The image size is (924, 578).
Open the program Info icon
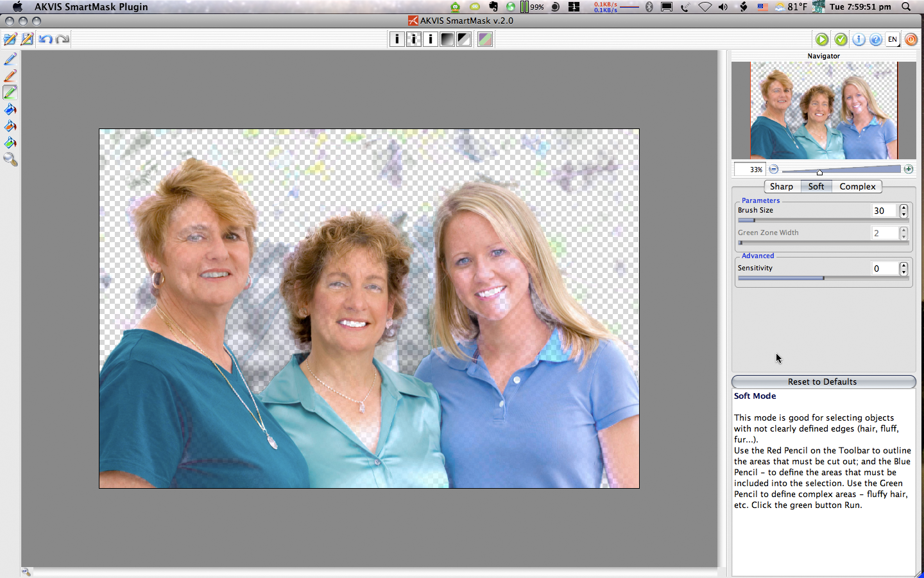pyautogui.click(x=859, y=39)
